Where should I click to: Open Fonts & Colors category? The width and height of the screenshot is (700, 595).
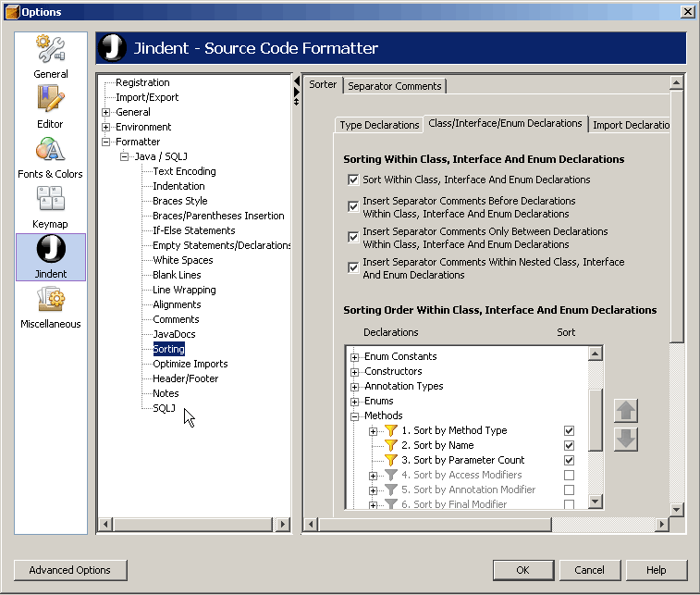click(50, 150)
